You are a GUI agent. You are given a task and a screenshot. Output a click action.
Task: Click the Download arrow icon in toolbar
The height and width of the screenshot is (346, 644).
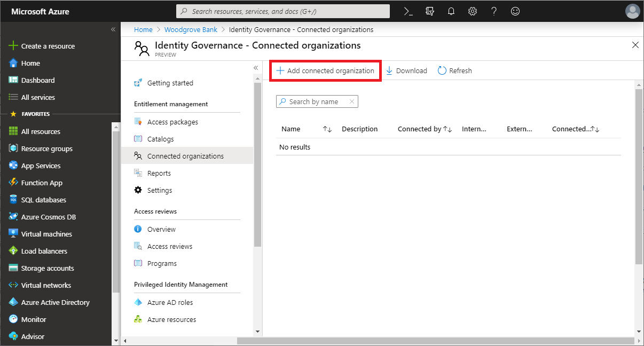(x=389, y=70)
